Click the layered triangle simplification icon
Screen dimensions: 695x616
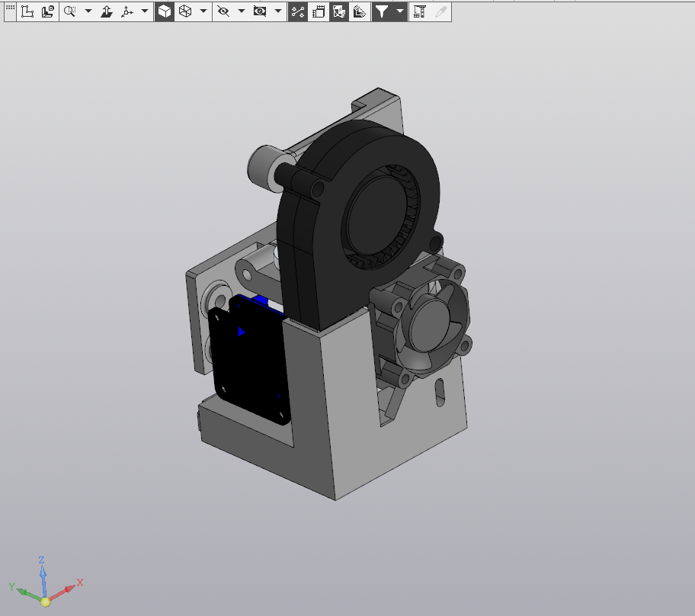[x=360, y=11]
